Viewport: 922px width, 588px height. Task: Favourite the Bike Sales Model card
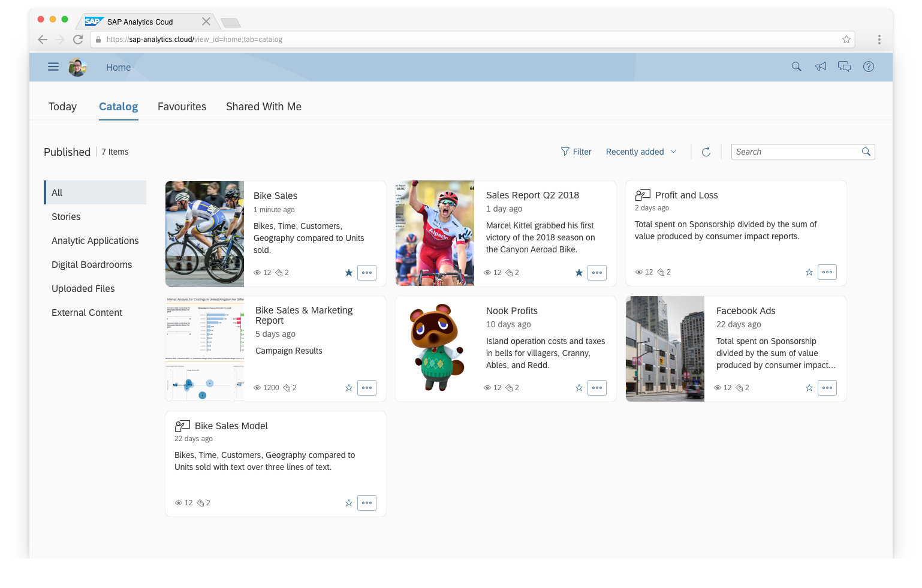[349, 503]
